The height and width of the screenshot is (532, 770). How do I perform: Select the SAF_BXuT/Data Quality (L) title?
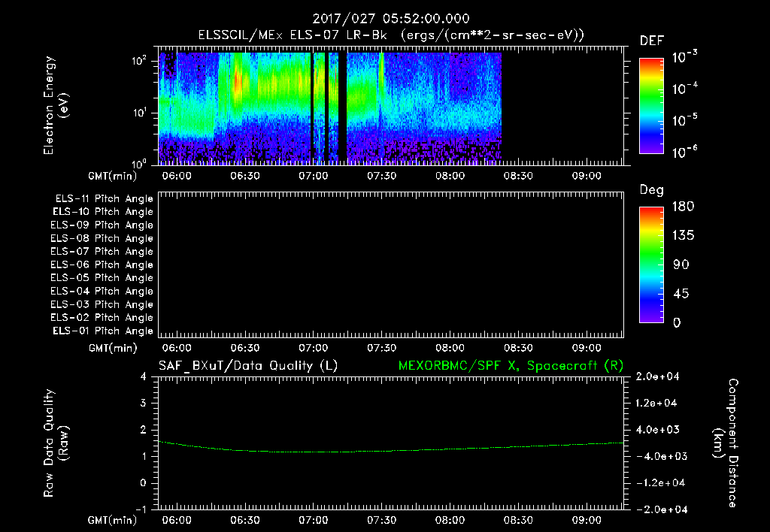point(248,366)
